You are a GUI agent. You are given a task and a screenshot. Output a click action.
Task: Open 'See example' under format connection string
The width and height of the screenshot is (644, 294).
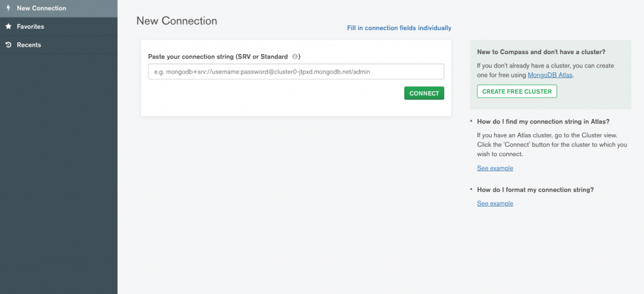495,203
